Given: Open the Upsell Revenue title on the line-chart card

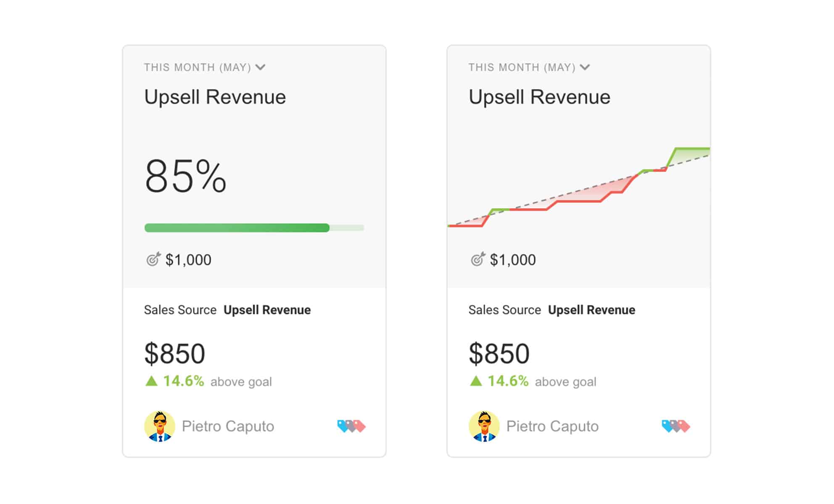Looking at the screenshot, I should pos(539,97).
